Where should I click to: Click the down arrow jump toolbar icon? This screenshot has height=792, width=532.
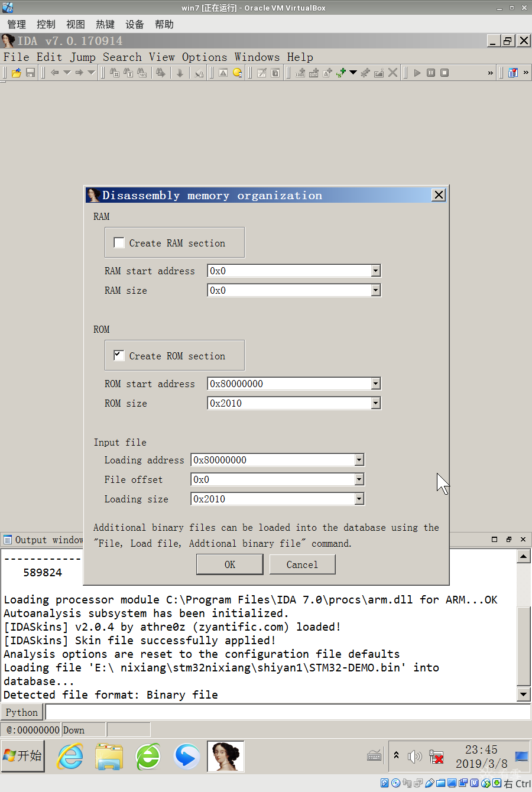pos(180,73)
